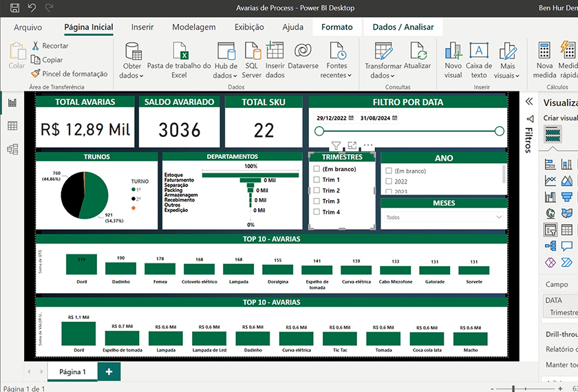Click the save icon in title bar
Image resolution: width=578 pixels, height=392 pixels.
(14, 8)
